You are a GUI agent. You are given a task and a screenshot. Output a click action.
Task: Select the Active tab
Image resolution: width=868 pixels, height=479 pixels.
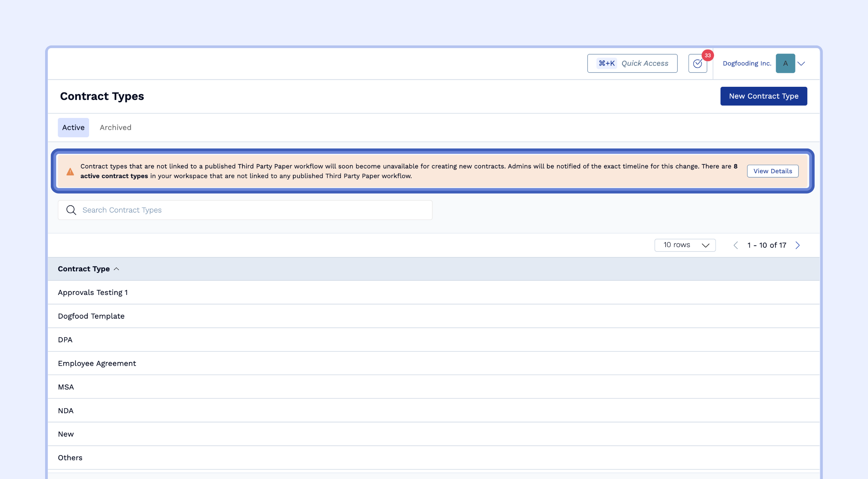click(x=73, y=127)
